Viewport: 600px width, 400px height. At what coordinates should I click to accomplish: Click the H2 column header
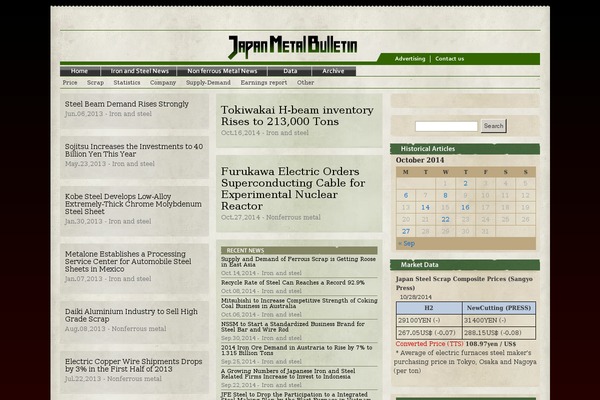point(429,308)
